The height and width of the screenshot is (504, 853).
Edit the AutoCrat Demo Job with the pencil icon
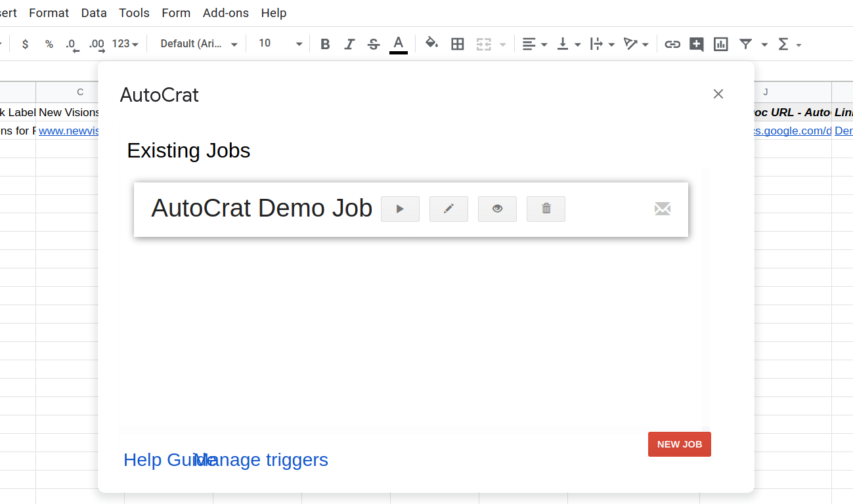[448, 209]
